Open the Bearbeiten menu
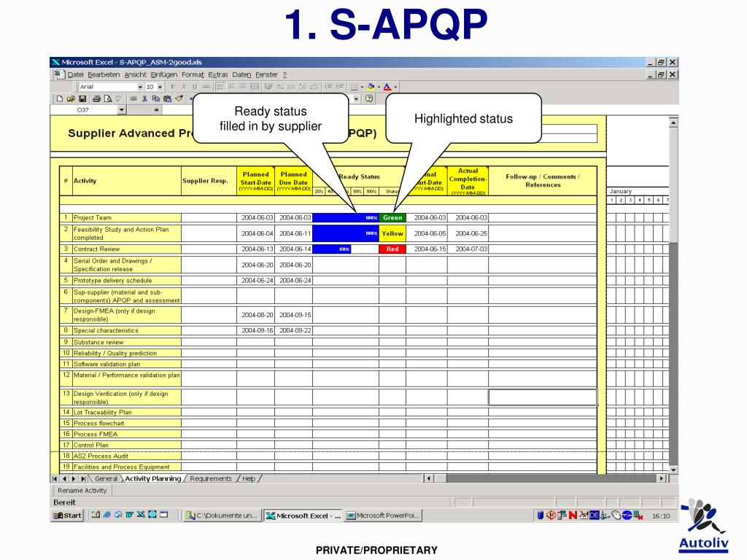This screenshot has width=747, height=560. 104,75
